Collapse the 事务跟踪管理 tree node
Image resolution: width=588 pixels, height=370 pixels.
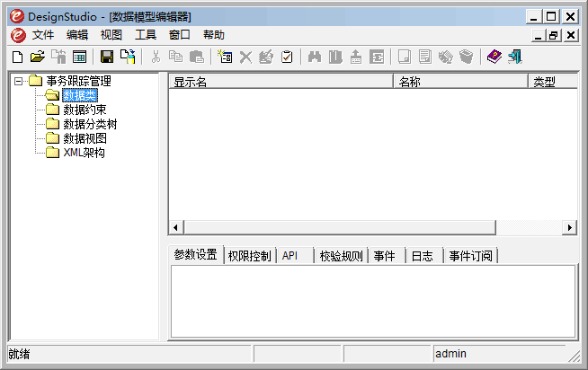pos(18,81)
